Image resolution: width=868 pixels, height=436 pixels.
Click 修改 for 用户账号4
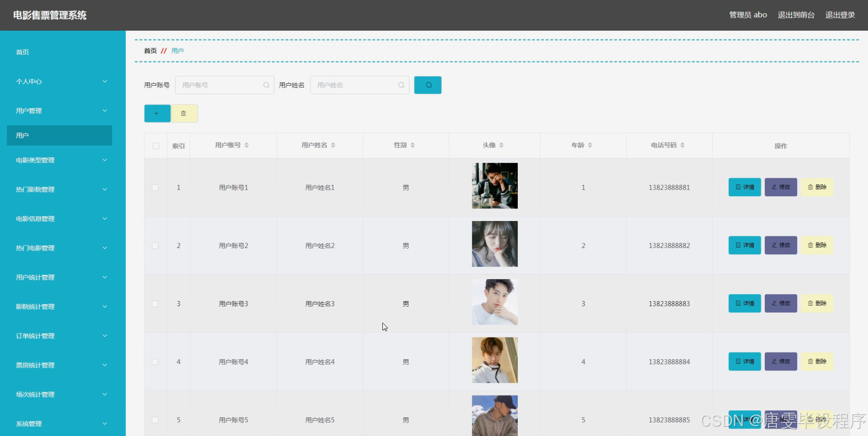(x=781, y=362)
